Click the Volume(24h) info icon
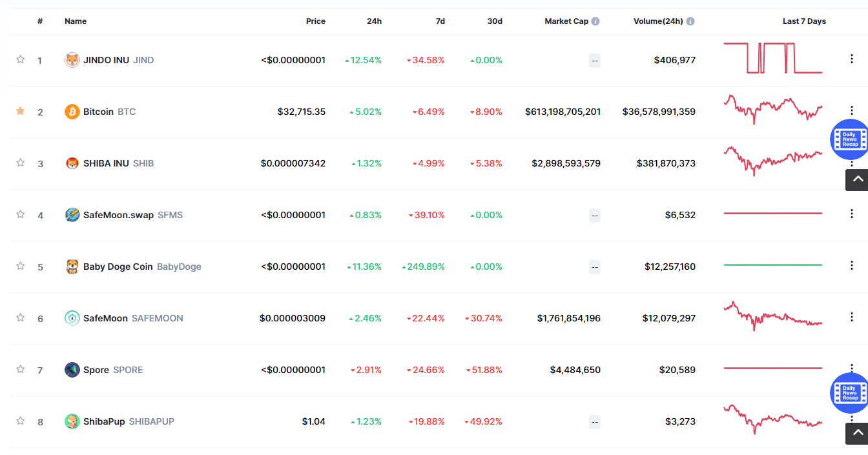Image resolution: width=868 pixels, height=455 pixels. pyautogui.click(x=690, y=21)
